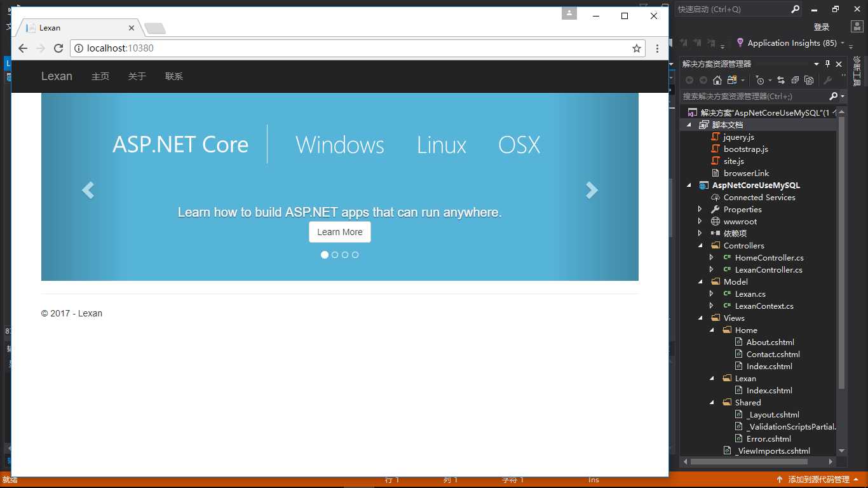Select Connected Services item
This screenshot has width=868, height=488.
(759, 198)
